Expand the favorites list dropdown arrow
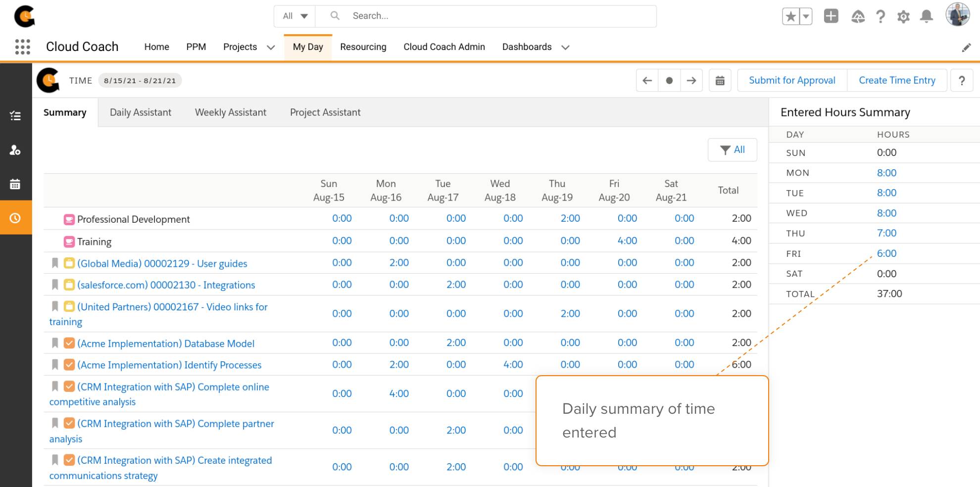The height and width of the screenshot is (487, 980). click(806, 16)
